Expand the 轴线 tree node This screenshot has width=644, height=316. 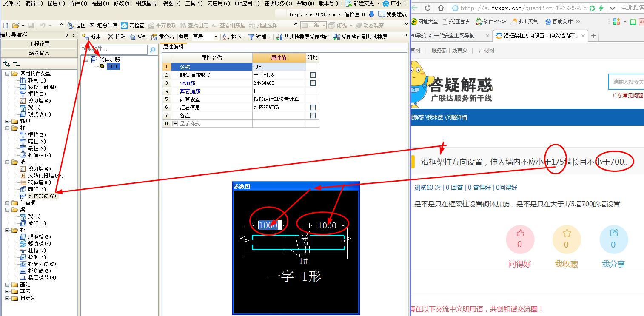pos(7,121)
